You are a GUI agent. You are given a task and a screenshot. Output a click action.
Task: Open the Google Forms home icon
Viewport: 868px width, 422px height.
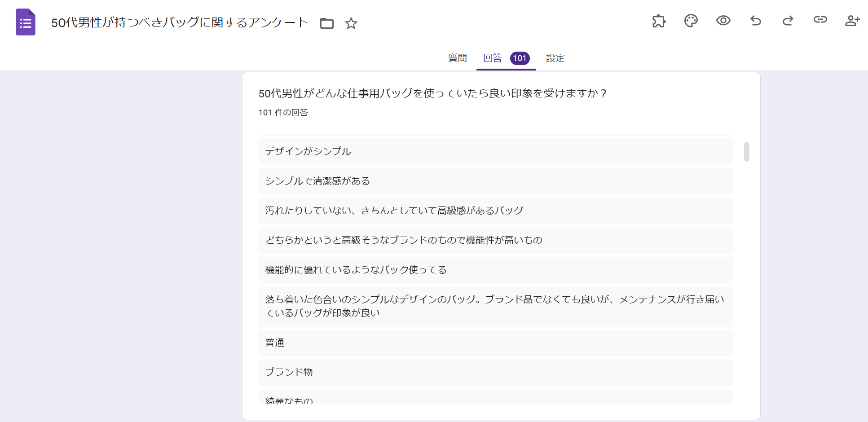tap(26, 22)
